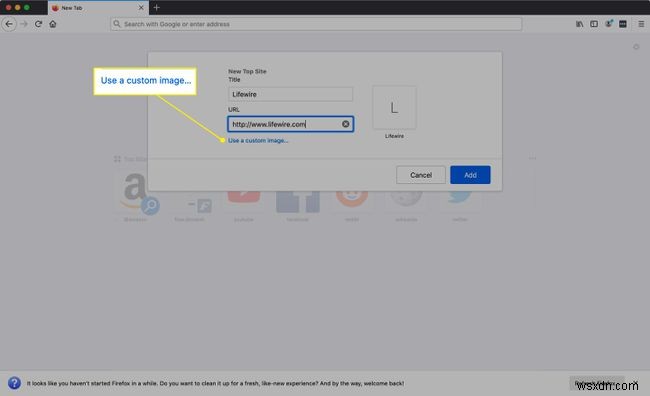Screen dimensions: 650x396
Task: Open the Home page icon
Action: coord(53,24)
